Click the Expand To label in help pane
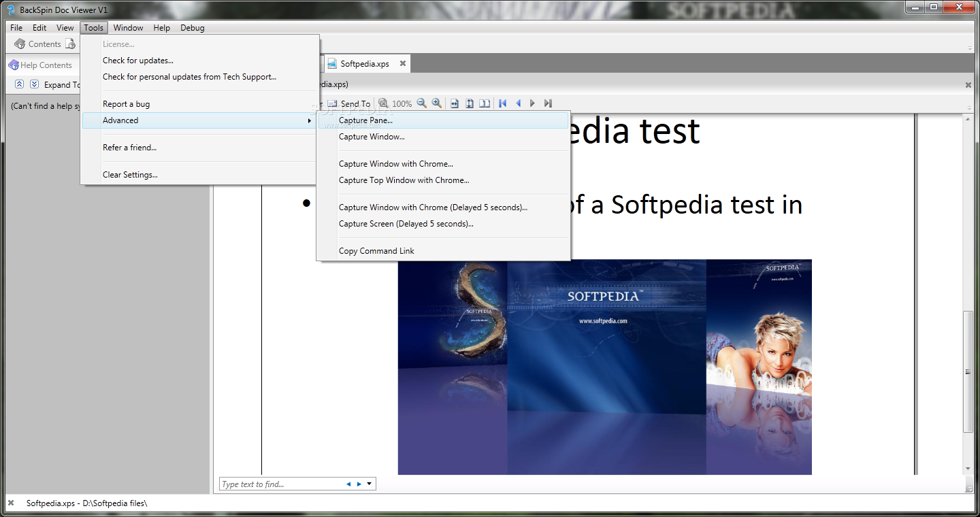Viewport: 980px width, 517px height. tap(62, 85)
